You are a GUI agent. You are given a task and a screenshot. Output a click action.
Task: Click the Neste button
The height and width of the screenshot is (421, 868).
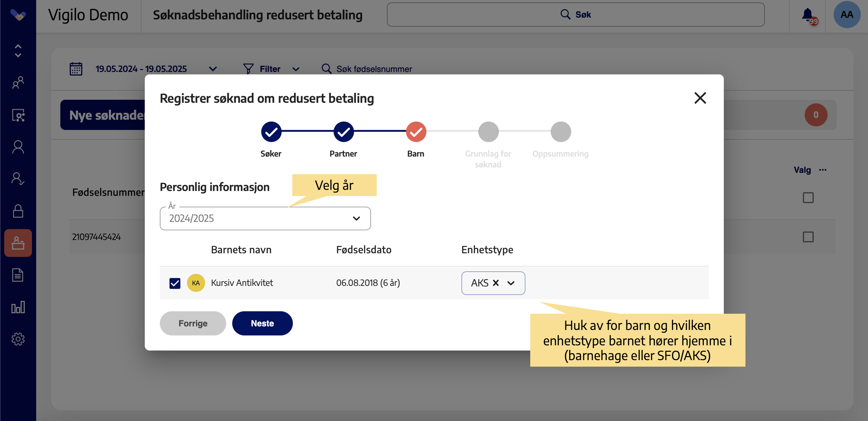pos(262,323)
